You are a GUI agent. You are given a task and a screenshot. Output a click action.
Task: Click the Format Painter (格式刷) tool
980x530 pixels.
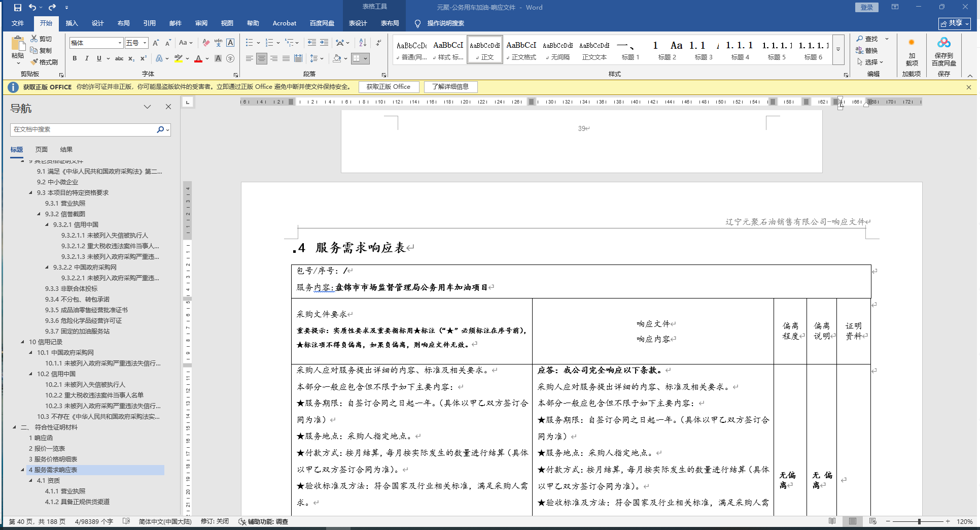(x=44, y=62)
